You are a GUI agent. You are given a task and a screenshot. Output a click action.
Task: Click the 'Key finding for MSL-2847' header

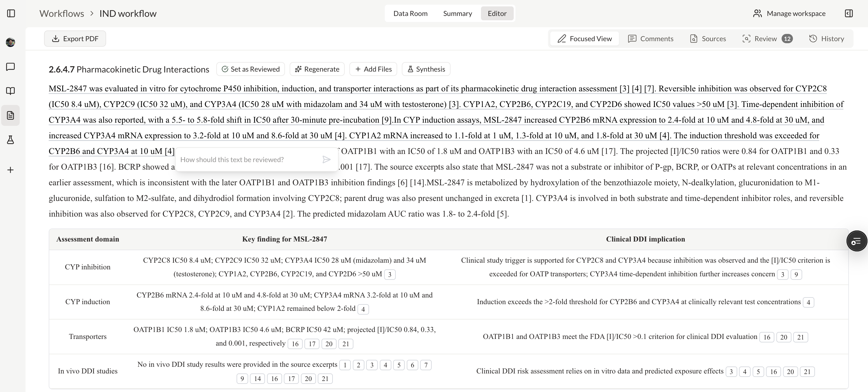285,239
